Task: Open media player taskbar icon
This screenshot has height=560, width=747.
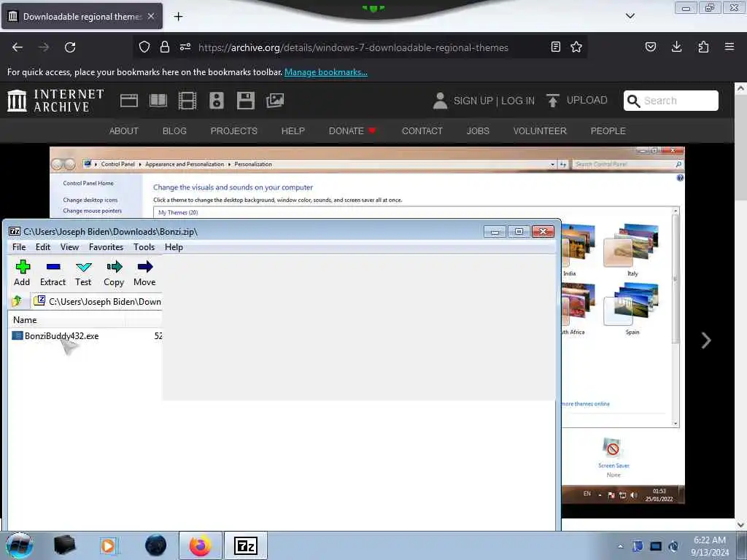Action: pos(109,545)
